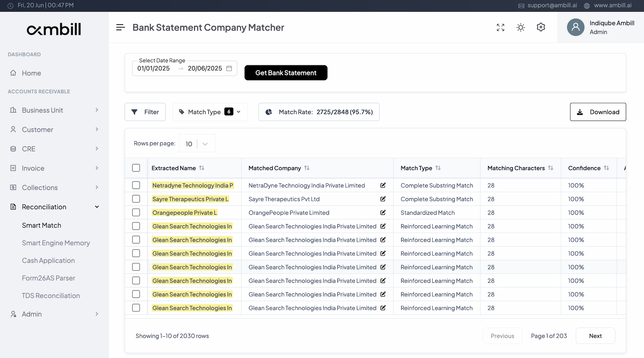
Task: Click the Invoice icon in sidebar
Action: click(13, 168)
